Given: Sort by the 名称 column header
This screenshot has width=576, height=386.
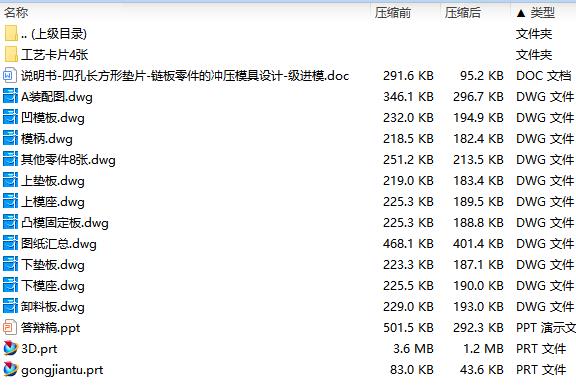Looking at the screenshot, I should [x=16, y=13].
